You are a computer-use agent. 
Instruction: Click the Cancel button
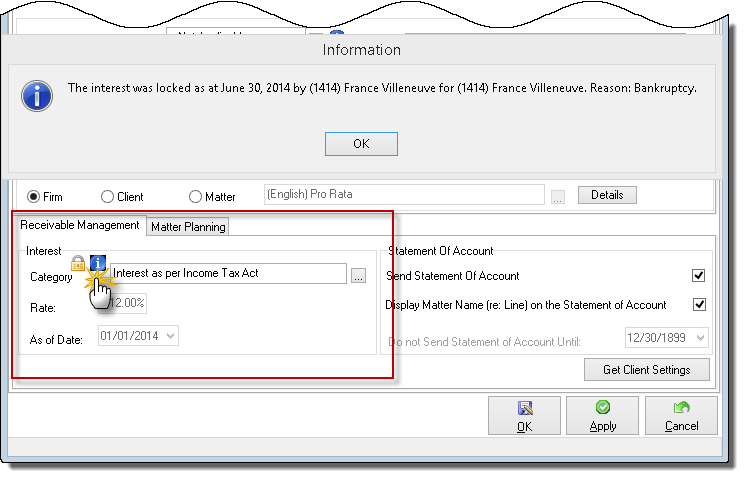tap(681, 416)
